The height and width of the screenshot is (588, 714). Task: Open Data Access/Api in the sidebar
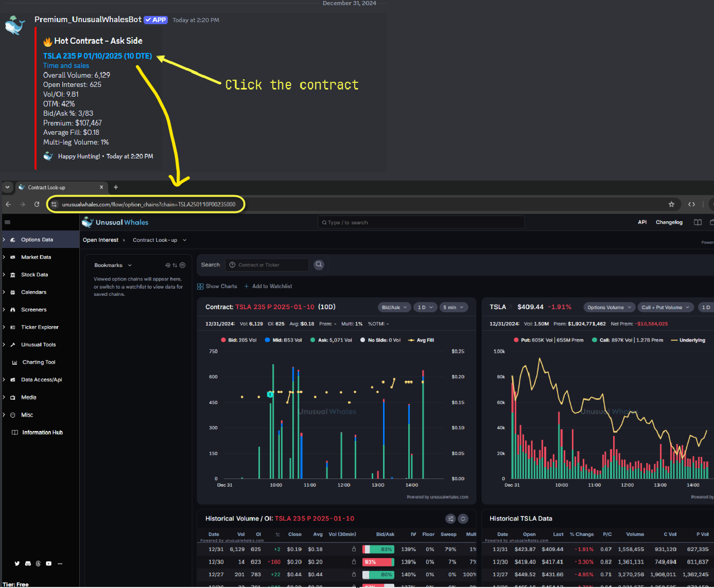40,380
